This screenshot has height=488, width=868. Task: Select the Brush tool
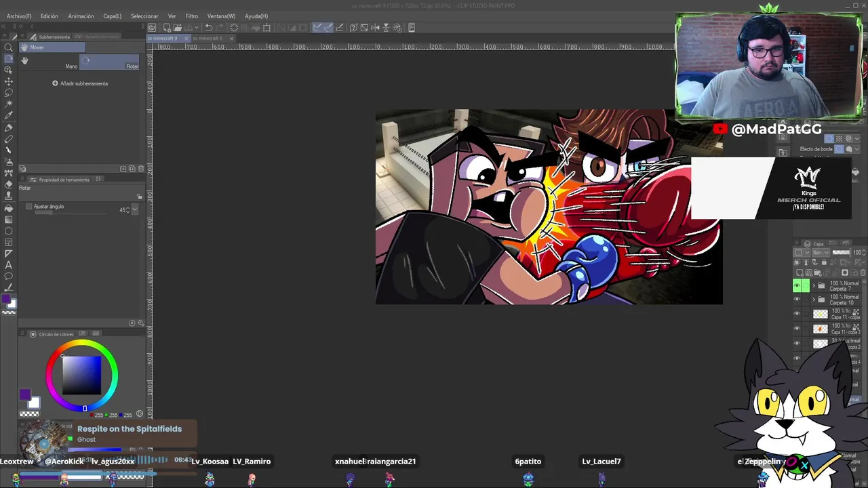(8, 151)
